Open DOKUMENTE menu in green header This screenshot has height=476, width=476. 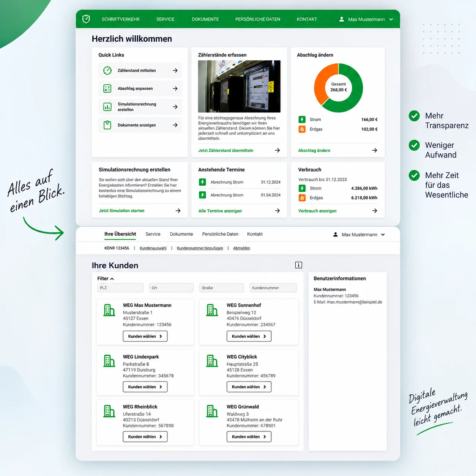[x=205, y=19]
